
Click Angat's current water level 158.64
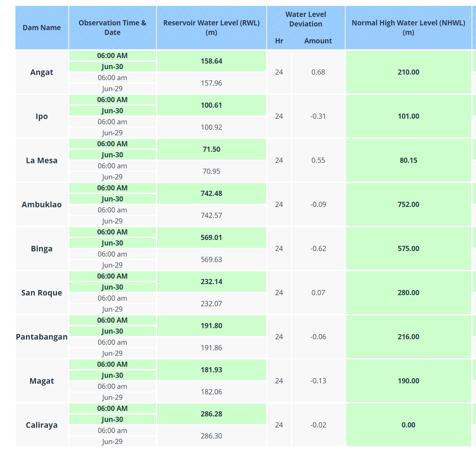[x=211, y=61]
